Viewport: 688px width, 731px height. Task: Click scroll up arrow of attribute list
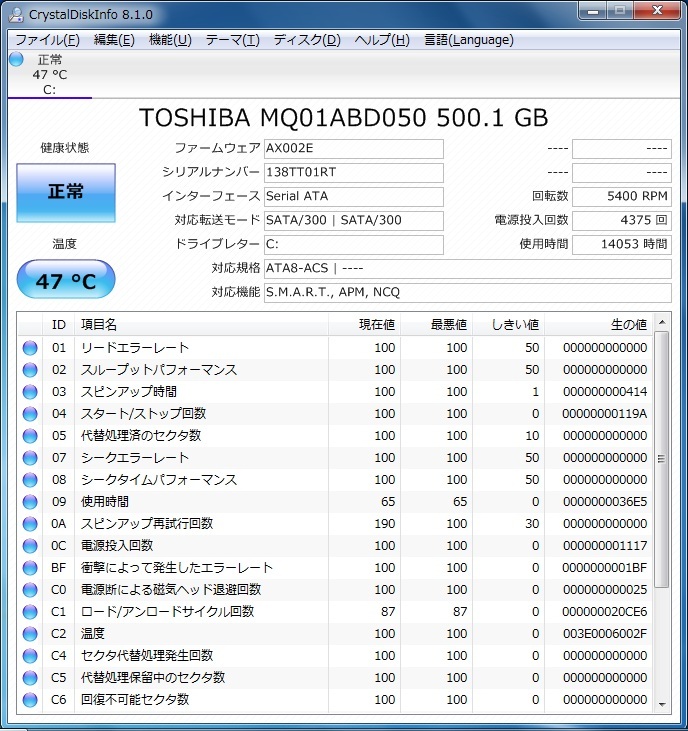point(662,323)
